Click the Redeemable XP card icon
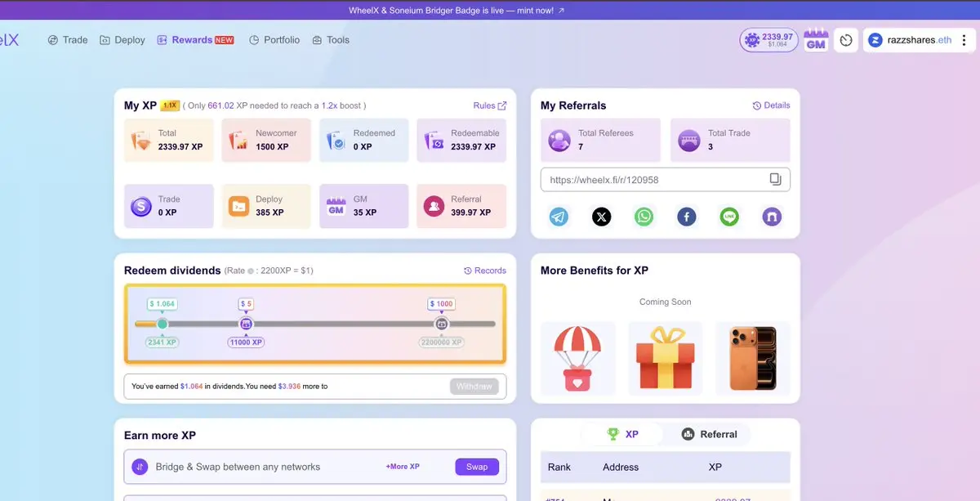980x501 pixels. (x=434, y=140)
